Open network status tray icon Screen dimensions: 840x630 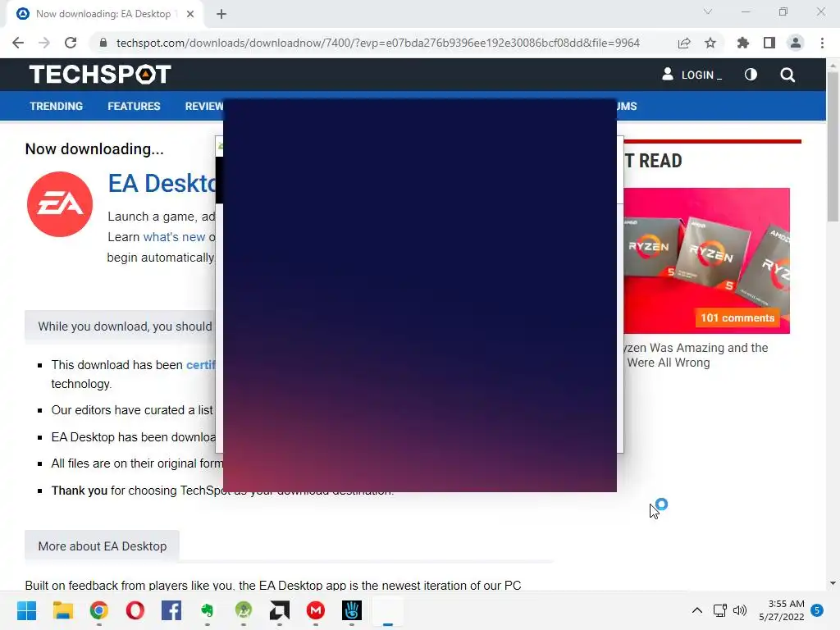pos(720,610)
